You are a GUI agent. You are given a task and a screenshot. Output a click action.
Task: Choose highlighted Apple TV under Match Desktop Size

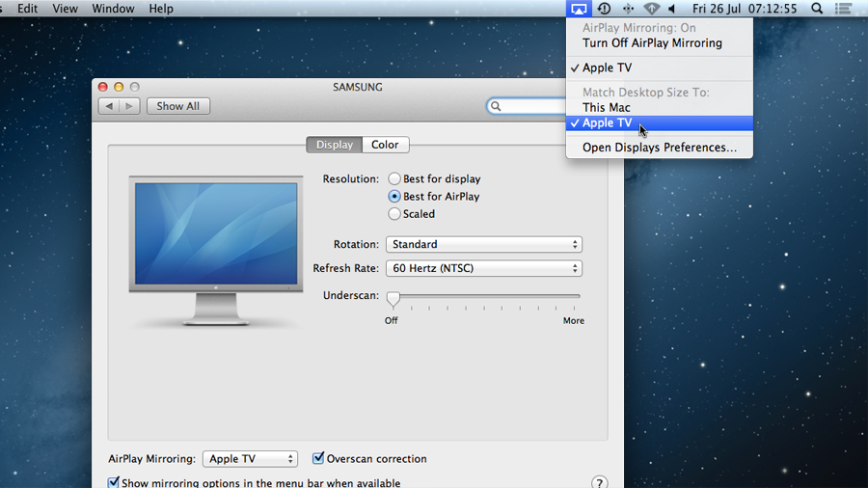(660, 122)
